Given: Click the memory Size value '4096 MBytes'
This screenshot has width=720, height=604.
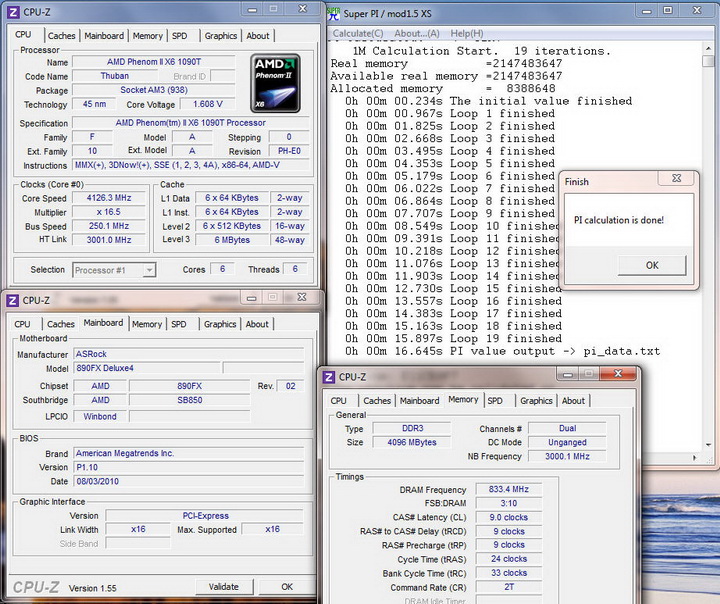Looking at the screenshot, I should (x=411, y=442).
